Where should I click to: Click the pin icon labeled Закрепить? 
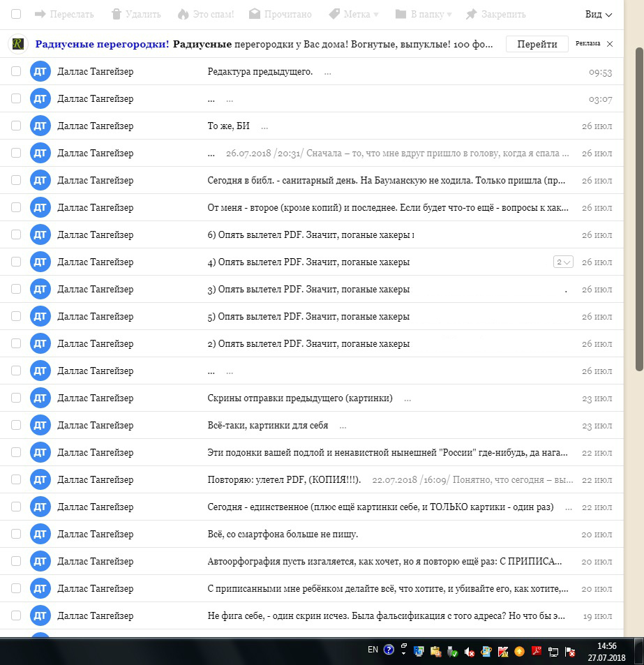[472, 14]
